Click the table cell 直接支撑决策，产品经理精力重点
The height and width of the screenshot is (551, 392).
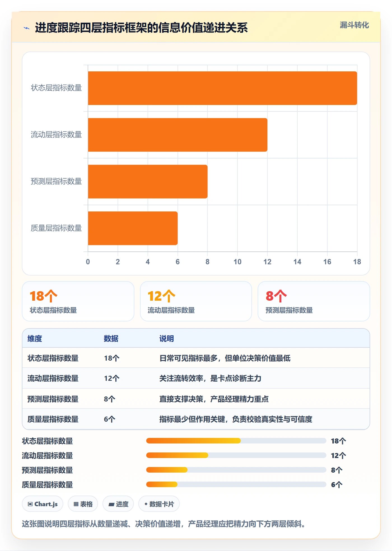click(x=214, y=399)
